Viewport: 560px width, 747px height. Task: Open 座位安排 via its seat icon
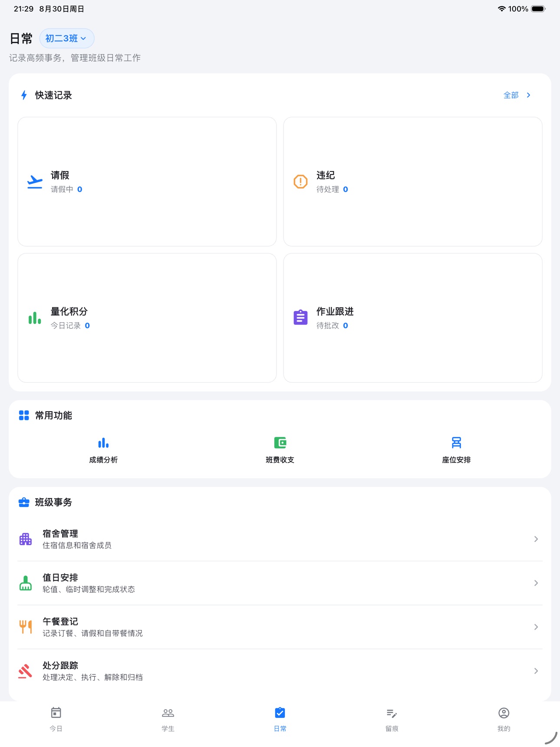tap(456, 443)
